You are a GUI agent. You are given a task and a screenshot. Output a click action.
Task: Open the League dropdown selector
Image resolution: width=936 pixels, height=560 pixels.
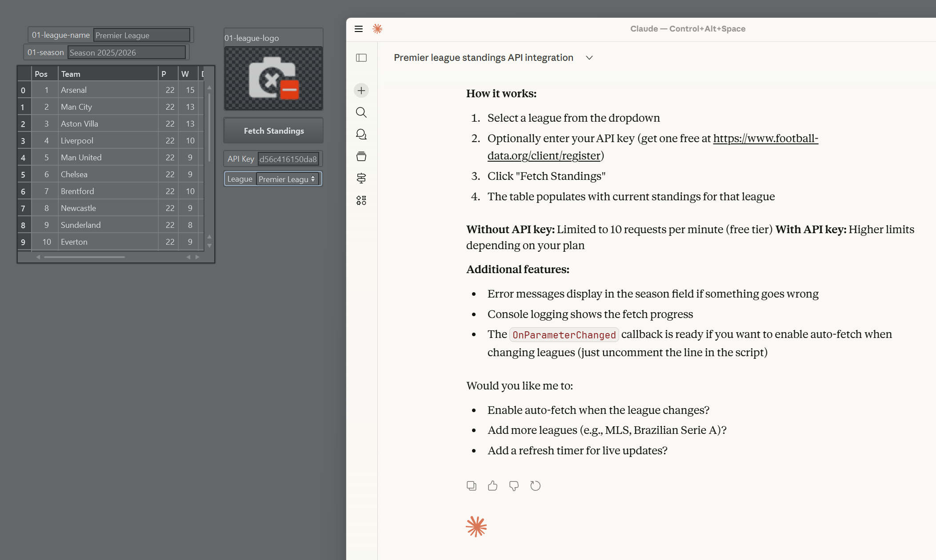pos(287,179)
